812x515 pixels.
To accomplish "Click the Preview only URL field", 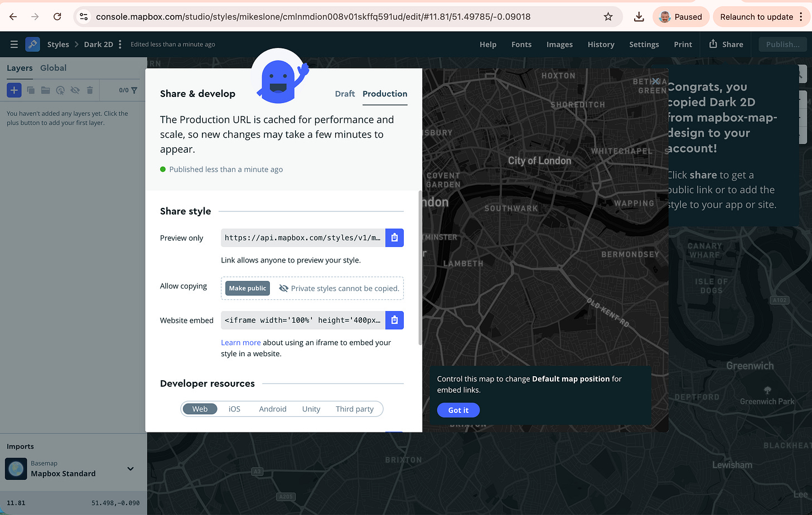I will (303, 238).
